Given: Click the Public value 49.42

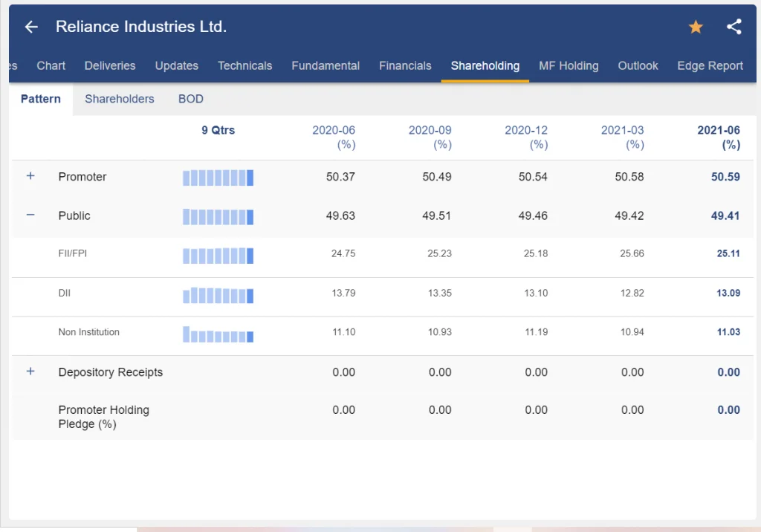Looking at the screenshot, I should pos(629,215).
